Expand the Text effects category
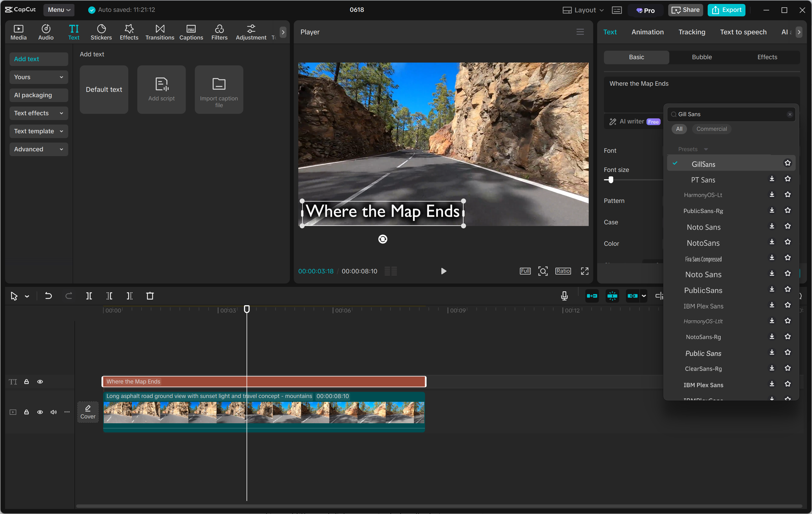The image size is (812, 514). pyautogui.click(x=38, y=113)
